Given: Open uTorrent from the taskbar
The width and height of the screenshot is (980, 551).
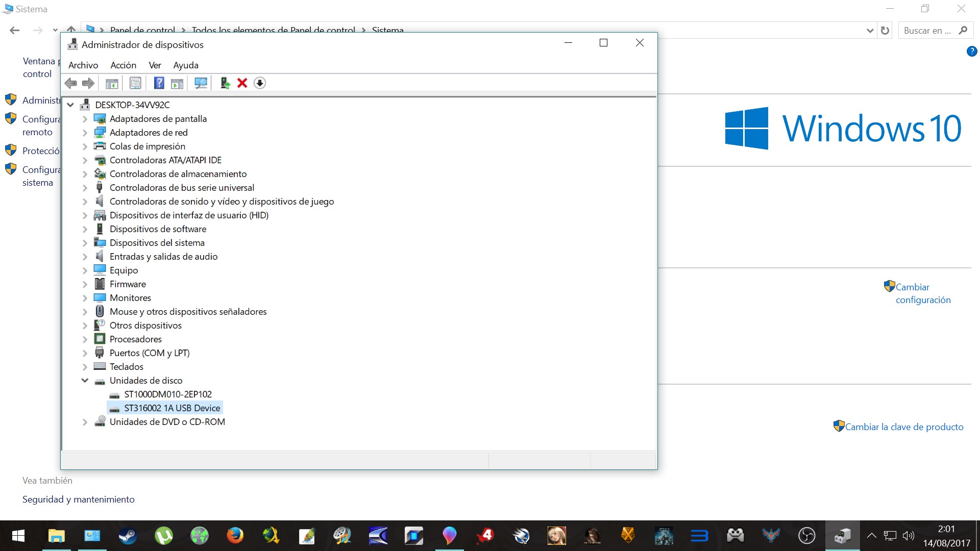Looking at the screenshot, I should [163, 536].
